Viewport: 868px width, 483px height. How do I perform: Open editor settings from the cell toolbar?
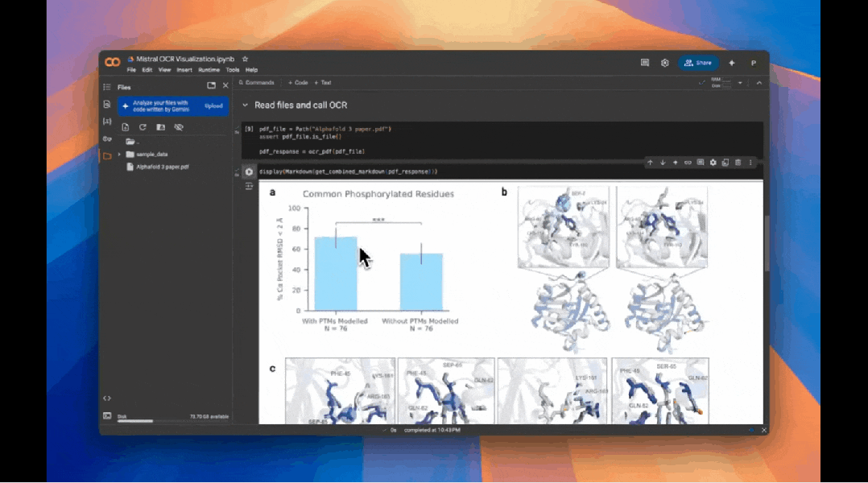click(713, 163)
